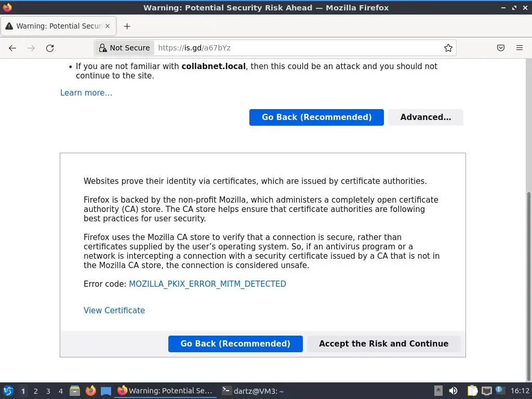532x399 pixels.
Task: Switch to dartz@VM3 terminal in taskbar
Action: 253,391
